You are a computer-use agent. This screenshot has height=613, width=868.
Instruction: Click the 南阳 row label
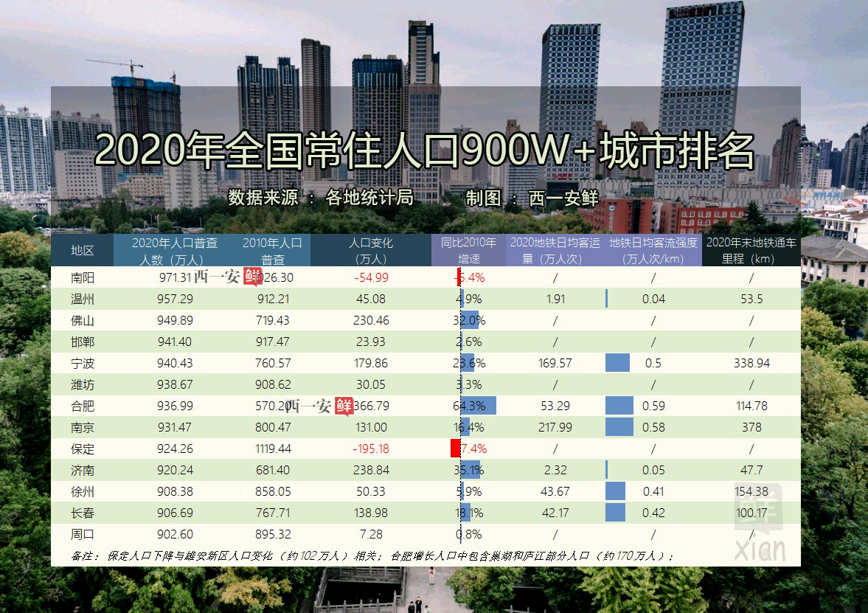(x=83, y=277)
